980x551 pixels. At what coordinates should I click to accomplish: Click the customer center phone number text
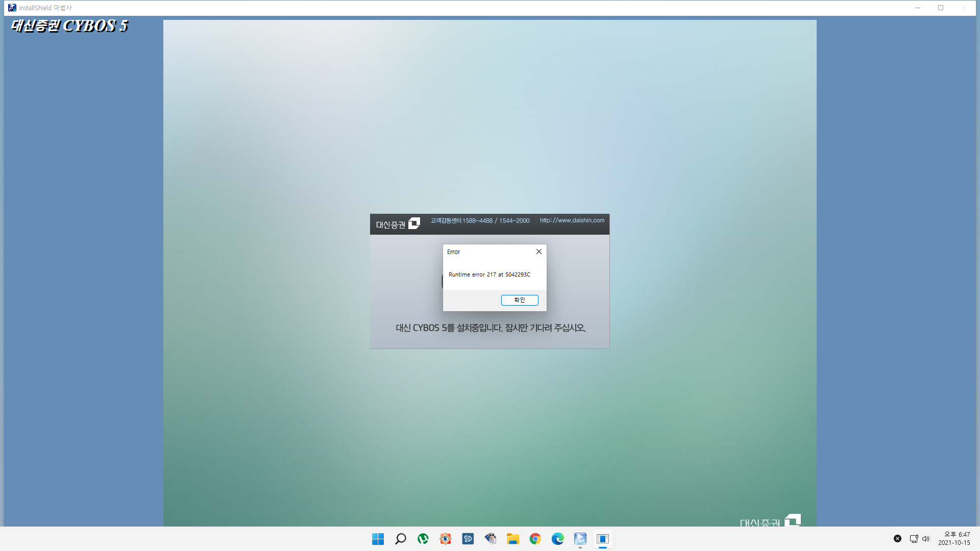tap(480, 221)
